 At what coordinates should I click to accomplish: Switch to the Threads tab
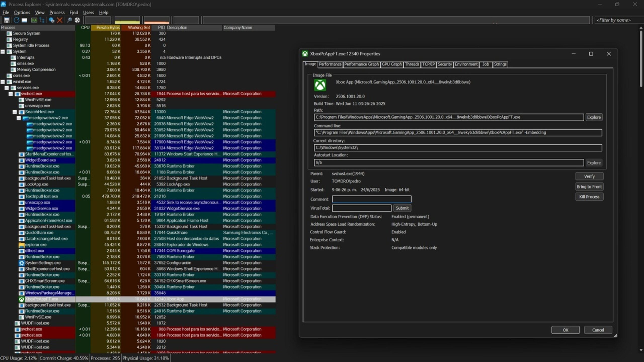(412, 64)
